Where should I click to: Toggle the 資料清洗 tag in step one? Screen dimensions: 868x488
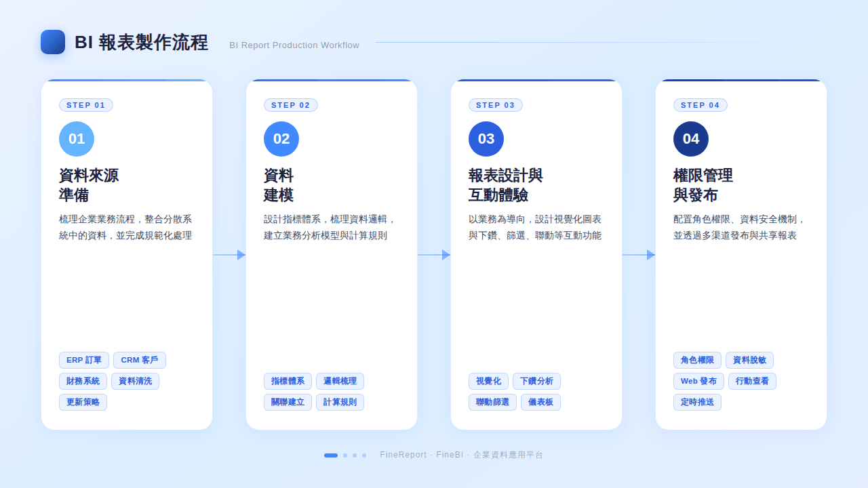(x=135, y=381)
